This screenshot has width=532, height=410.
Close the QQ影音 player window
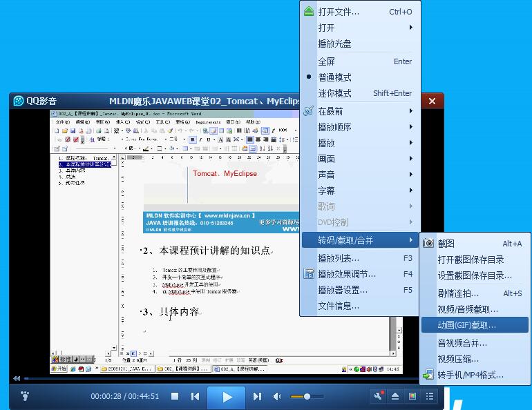tap(432, 101)
